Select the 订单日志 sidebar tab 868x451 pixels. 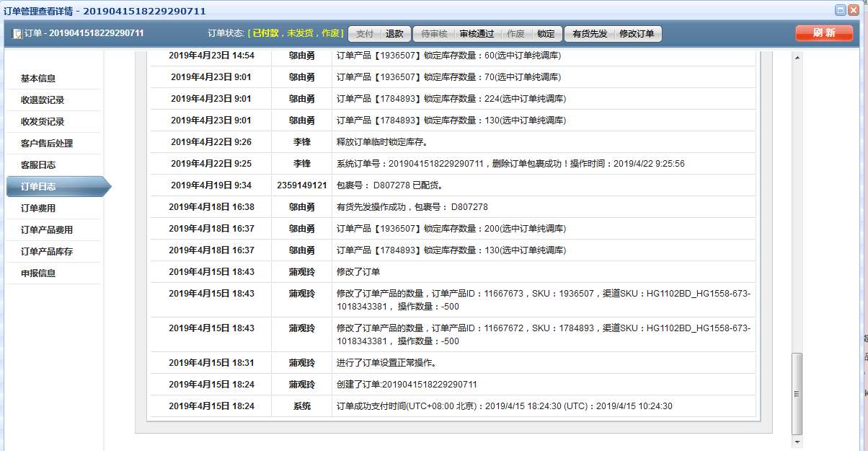pyautogui.click(x=58, y=187)
